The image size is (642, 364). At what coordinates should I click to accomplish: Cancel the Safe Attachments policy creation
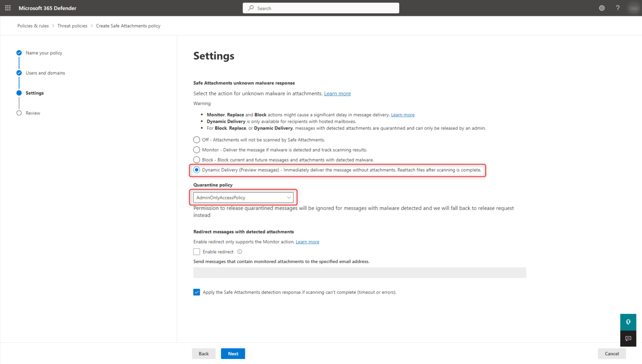pos(611,354)
